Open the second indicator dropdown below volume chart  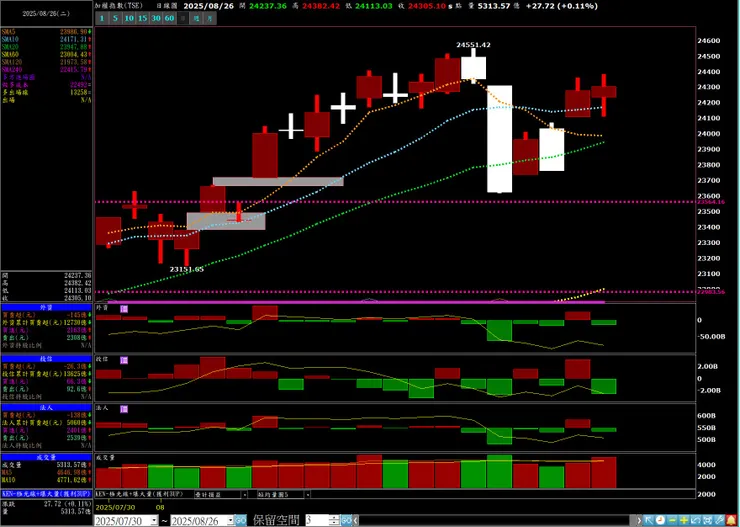[307, 494]
